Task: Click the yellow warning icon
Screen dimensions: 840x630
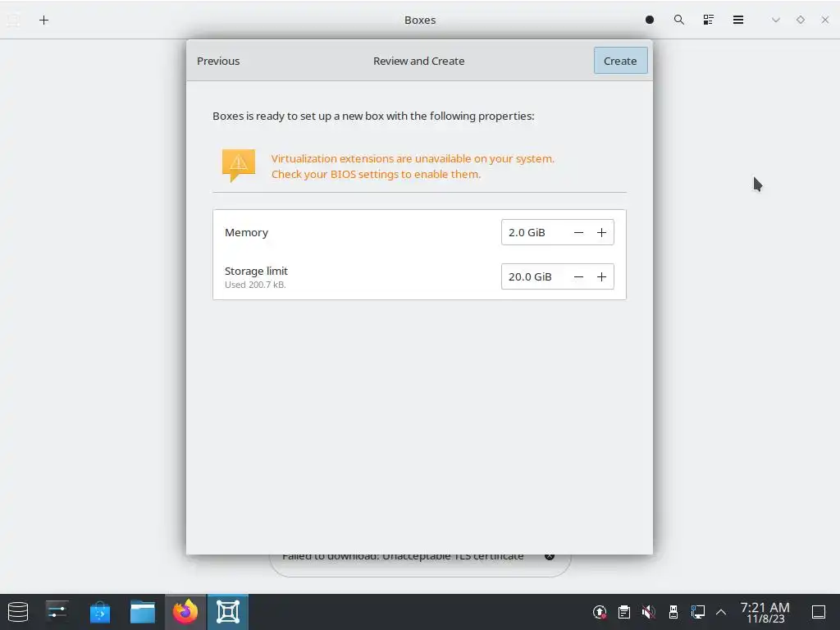Action: coord(239,165)
